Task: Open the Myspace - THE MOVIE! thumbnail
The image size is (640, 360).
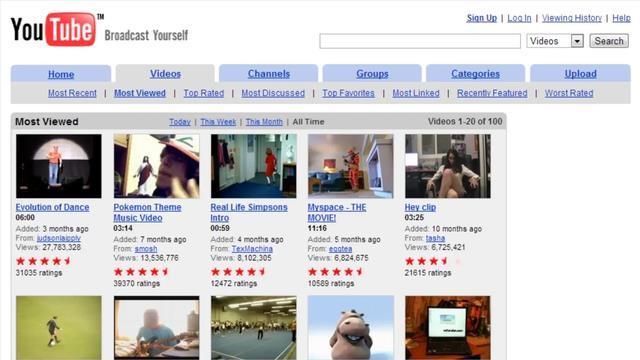Action: (x=351, y=166)
